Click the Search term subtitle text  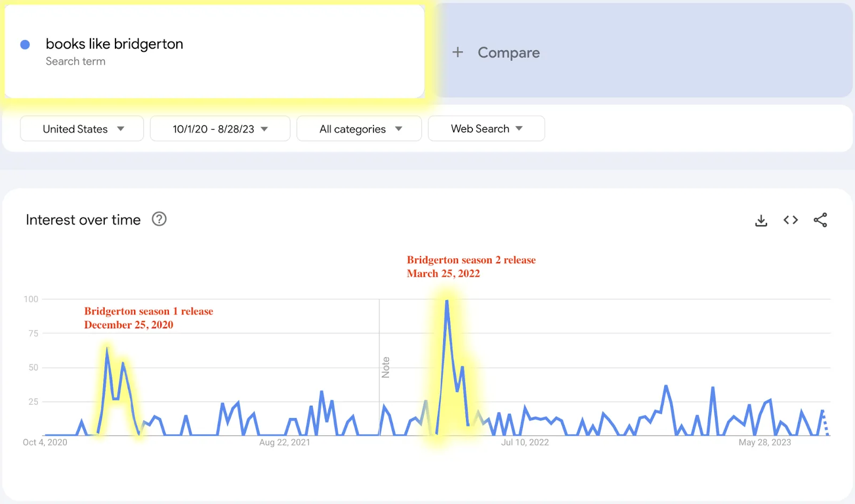(x=75, y=61)
